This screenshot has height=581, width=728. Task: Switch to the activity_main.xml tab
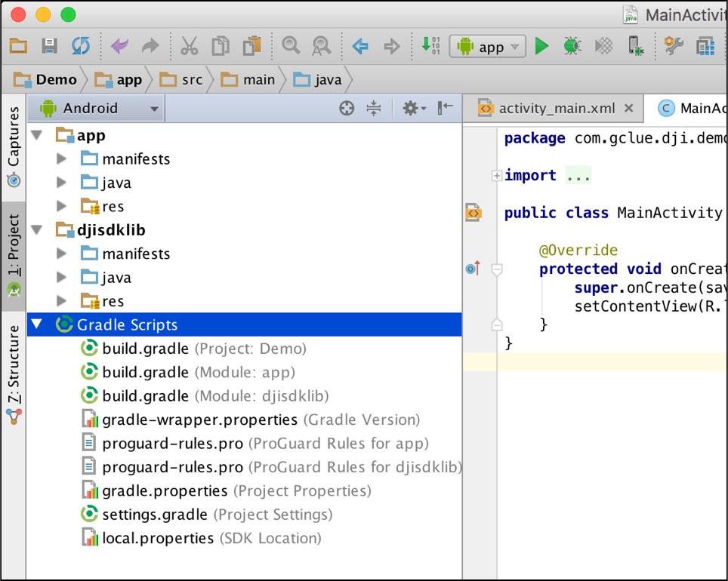click(x=557, y=109)
